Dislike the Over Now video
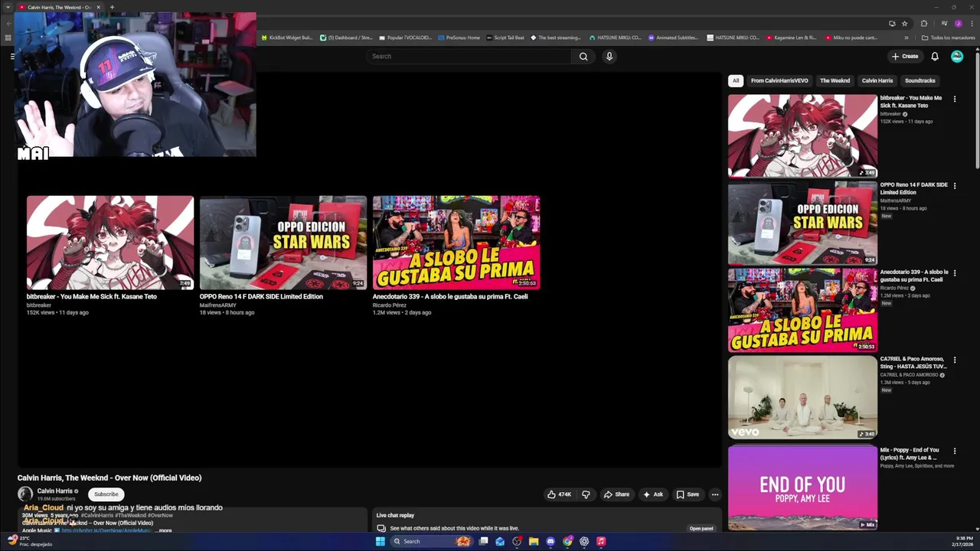Screen dimensions: 980x551 [586, 494]
